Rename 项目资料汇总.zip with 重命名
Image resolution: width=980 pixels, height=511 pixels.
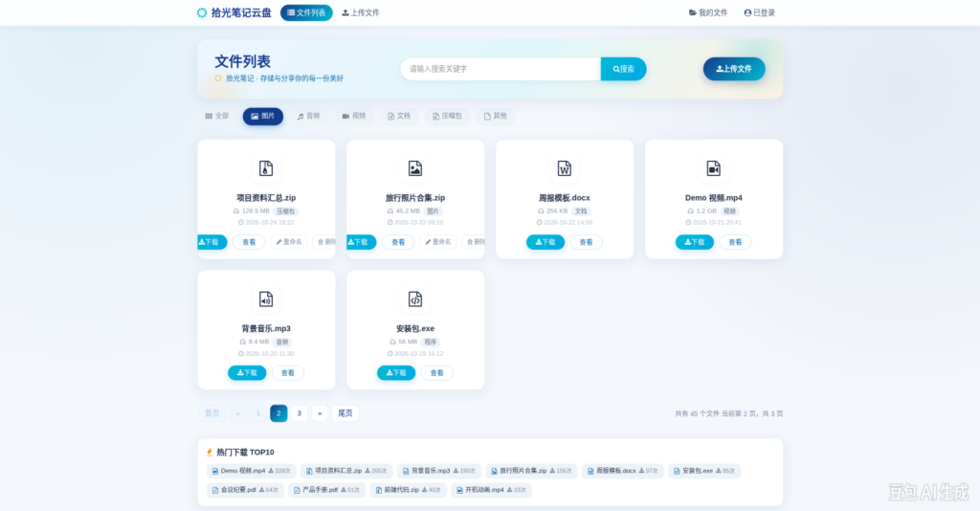pos(289,242)
